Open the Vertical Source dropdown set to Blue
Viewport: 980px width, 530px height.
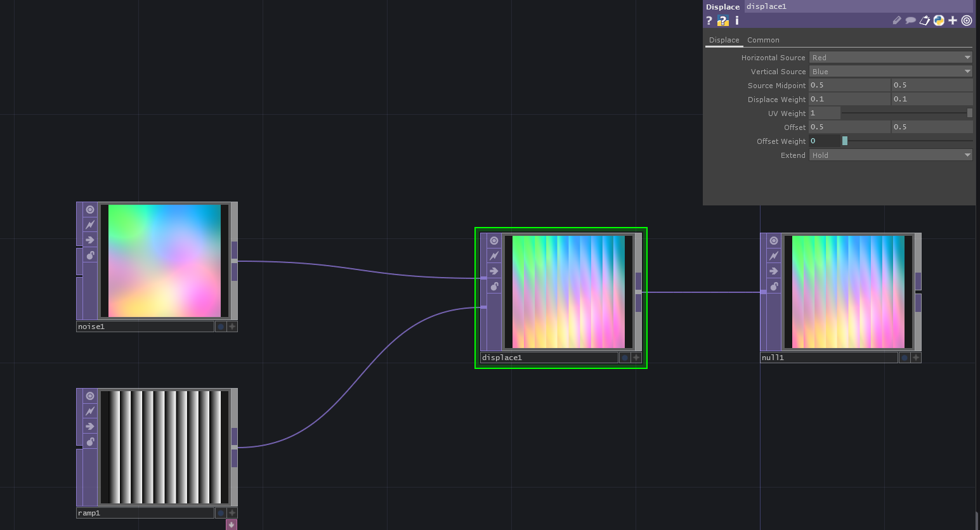coord(891,72)
